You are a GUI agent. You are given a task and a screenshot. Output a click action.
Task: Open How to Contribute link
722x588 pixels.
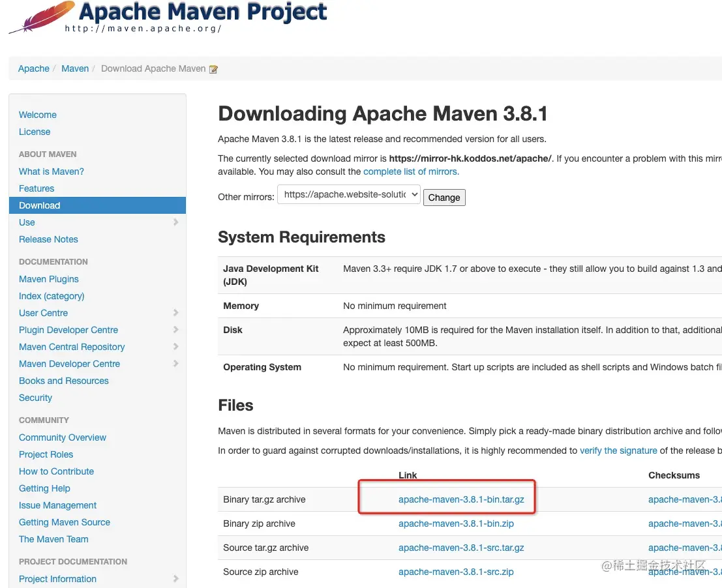[56, 471]
